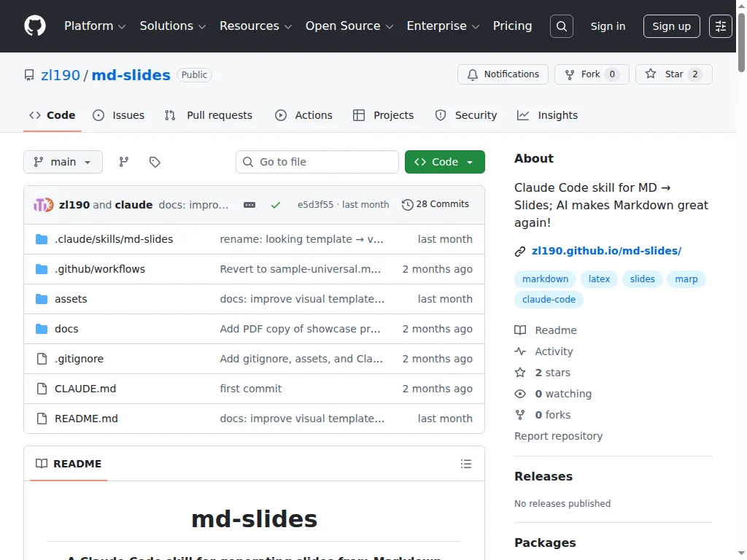Click the CLAUDE.md file icon
Viewport: 747px width, 560px height.
pos(42,389)
